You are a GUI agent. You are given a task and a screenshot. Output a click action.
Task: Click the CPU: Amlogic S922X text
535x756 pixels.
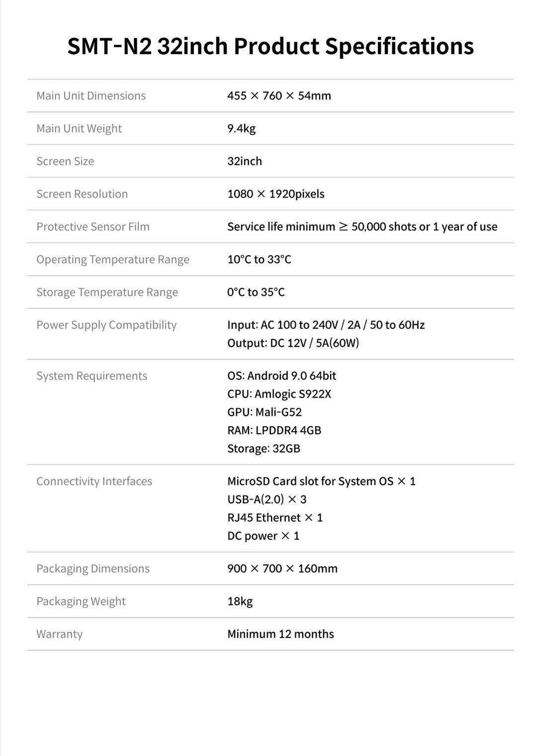click(279, 394)
